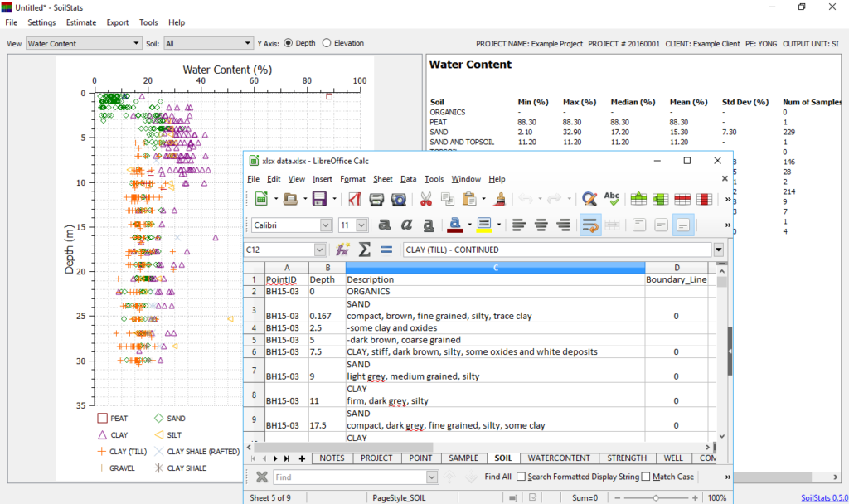
Task: Open the SoilStats 0.5.0 link
Action: 824,498
